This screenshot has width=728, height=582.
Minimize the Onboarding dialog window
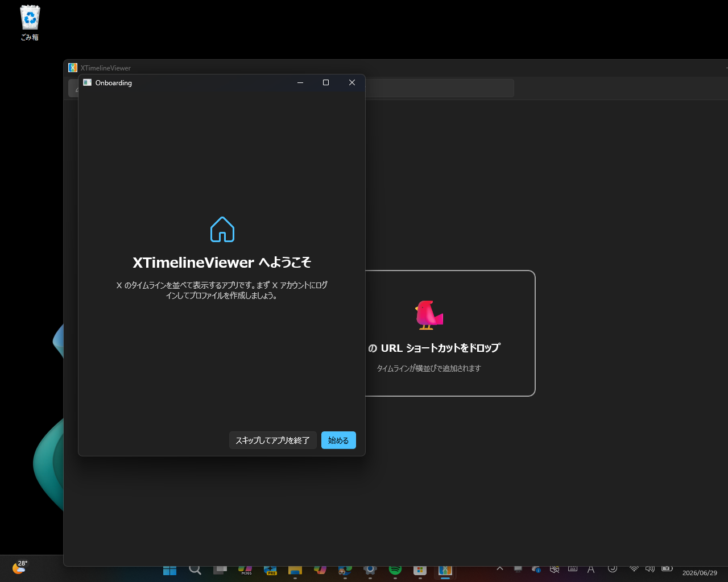click(x=300, y=83)
